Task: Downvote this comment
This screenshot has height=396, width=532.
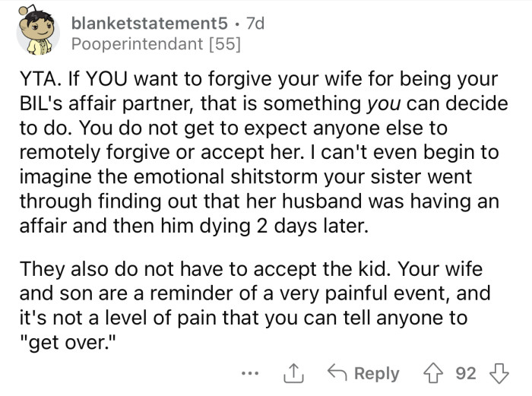Action: 497,372
